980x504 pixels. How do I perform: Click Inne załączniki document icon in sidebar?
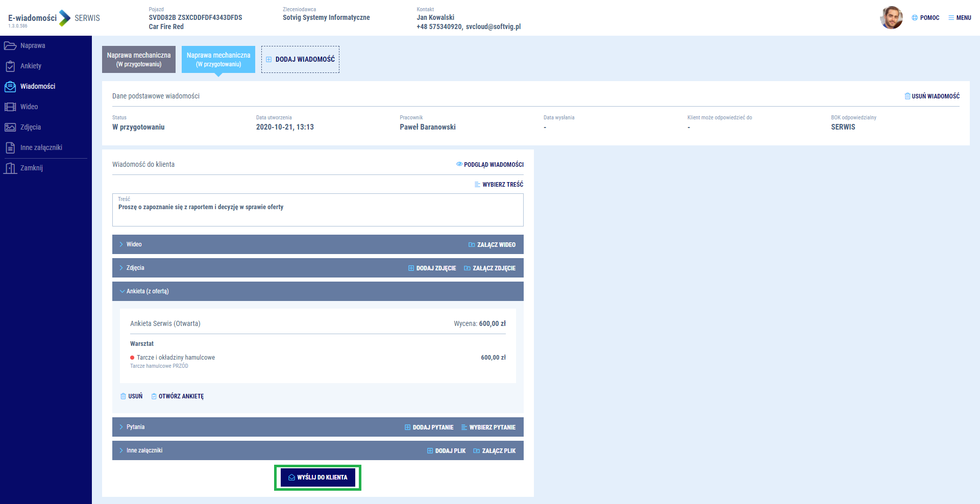[x=10, y=148]
